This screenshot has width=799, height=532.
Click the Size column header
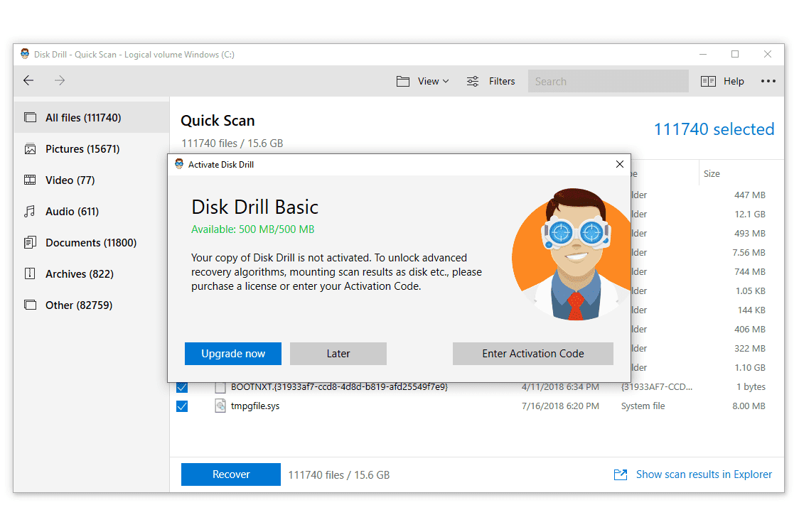point(712,173)
